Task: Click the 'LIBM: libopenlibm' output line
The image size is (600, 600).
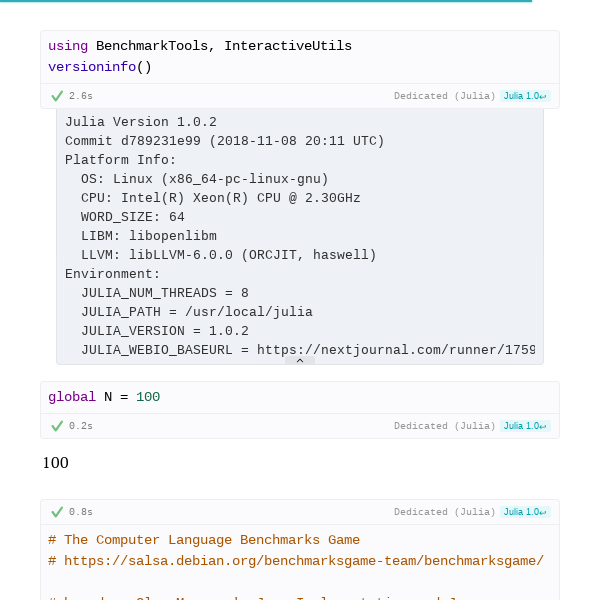Action: coord(149,236)
